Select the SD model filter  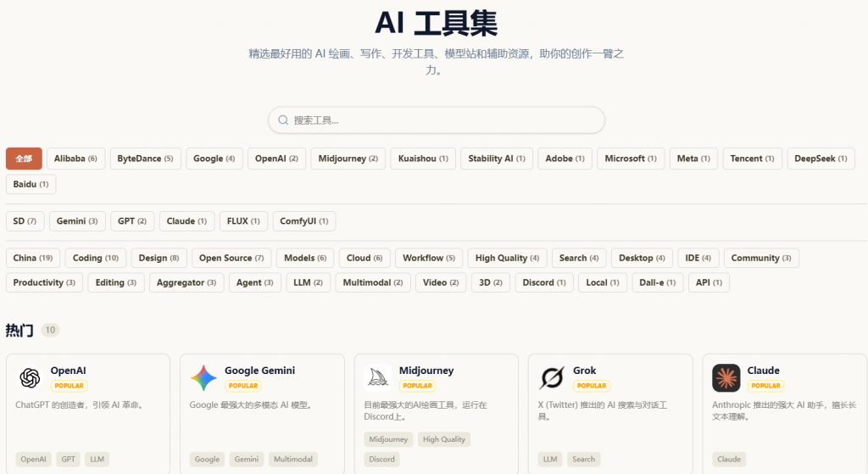click(x=25, y=221)
